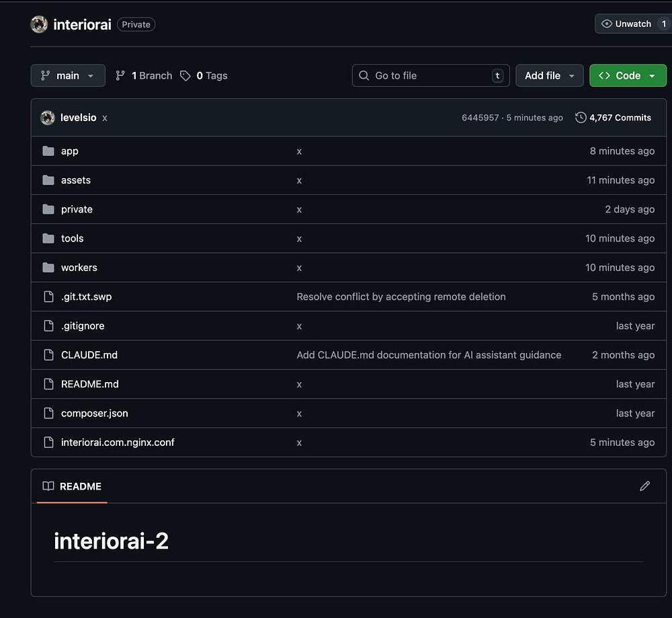Click the Go to file search field

[430, 76]
